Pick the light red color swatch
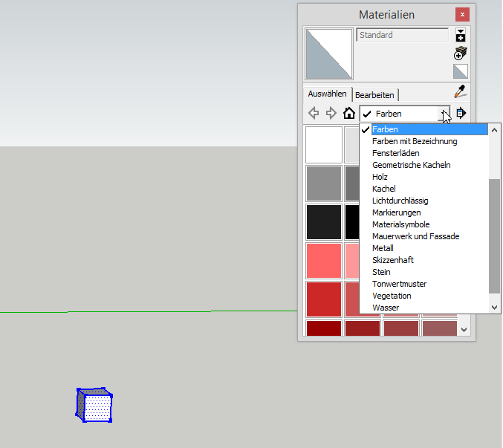This screenshot has height=448, width=503. point(324,261)
